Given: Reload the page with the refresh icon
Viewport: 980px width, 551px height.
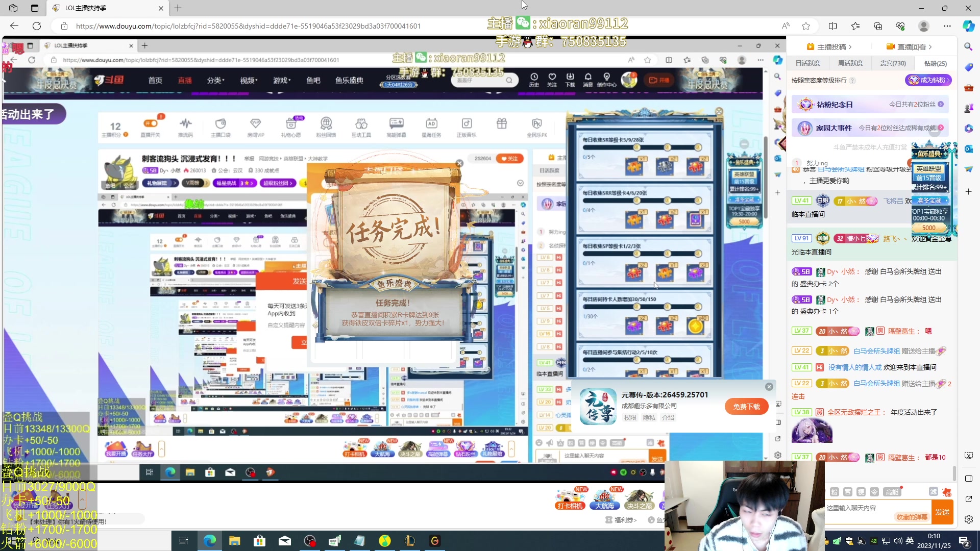Looking at the screenshot, I should tap(37, 26).
